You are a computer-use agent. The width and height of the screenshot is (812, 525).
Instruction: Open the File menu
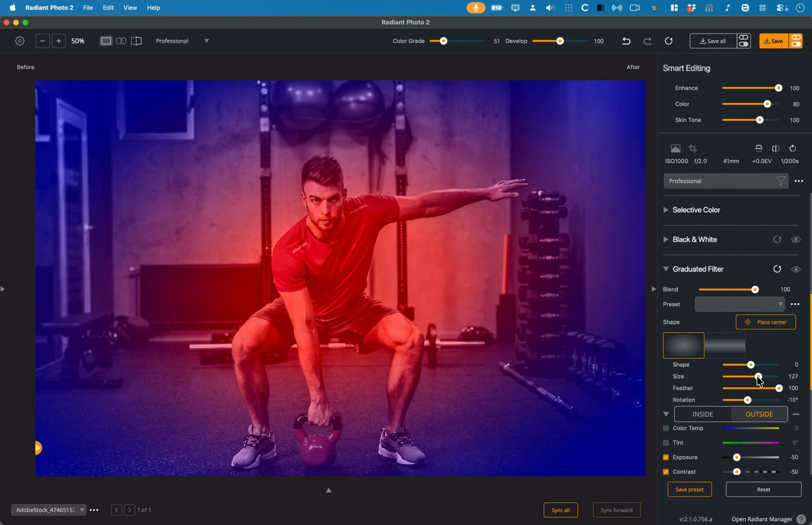(x=87, y=8)
